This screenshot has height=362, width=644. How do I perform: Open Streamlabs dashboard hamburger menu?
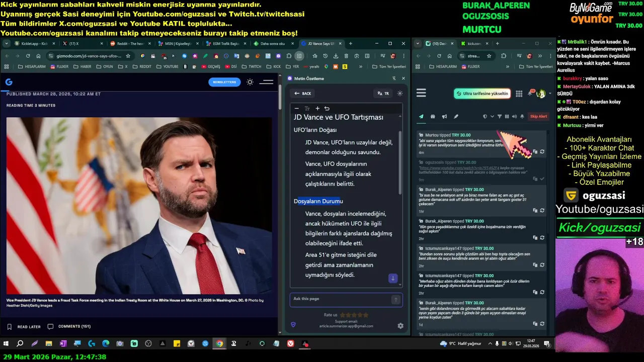pyautogui.click(x=421, y=93)
